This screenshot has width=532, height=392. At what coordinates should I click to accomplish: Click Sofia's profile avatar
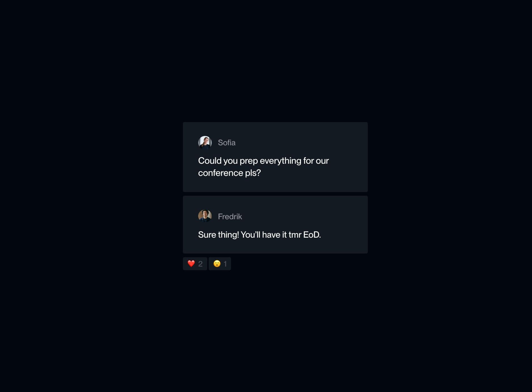(205, 142)
